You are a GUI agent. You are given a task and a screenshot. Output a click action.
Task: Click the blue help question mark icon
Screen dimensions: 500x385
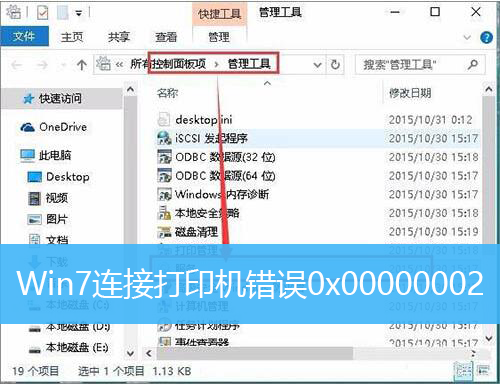click(486, 37)
